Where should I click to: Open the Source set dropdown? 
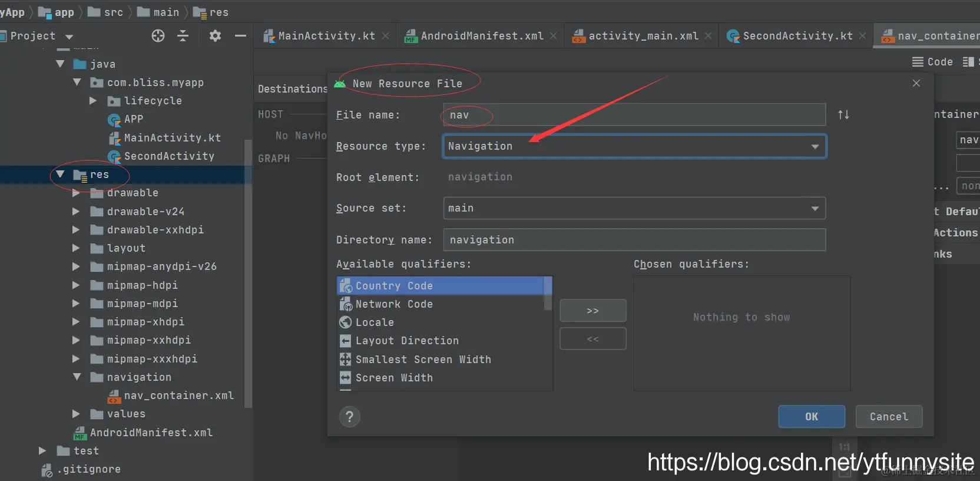(634, 208)
